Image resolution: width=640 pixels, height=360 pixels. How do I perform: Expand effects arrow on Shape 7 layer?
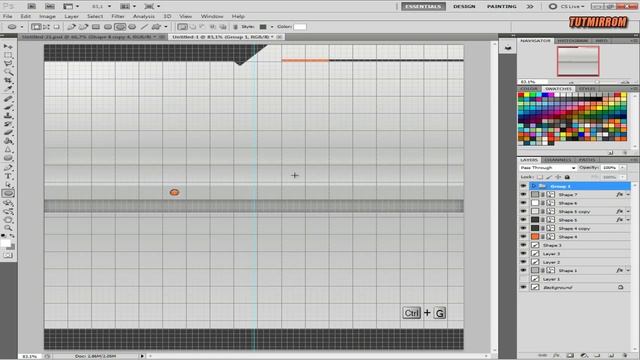(x=628, y=195)
